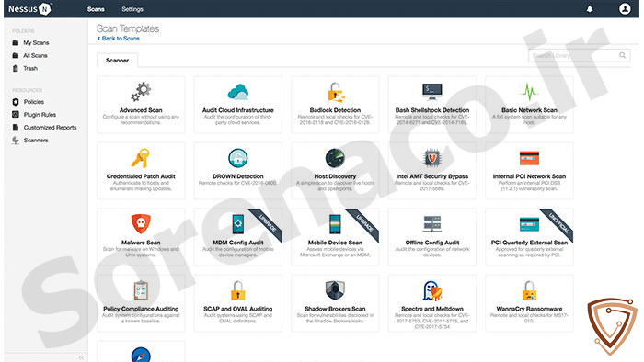644x362 pixels.
Task: Click the Upgrade ribbon on Mobile Device Scan
Action: (x=364, y=224)
